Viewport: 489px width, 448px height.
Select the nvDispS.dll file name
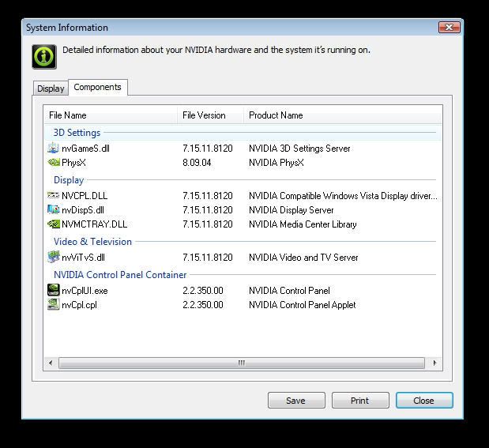pos(83,210)
